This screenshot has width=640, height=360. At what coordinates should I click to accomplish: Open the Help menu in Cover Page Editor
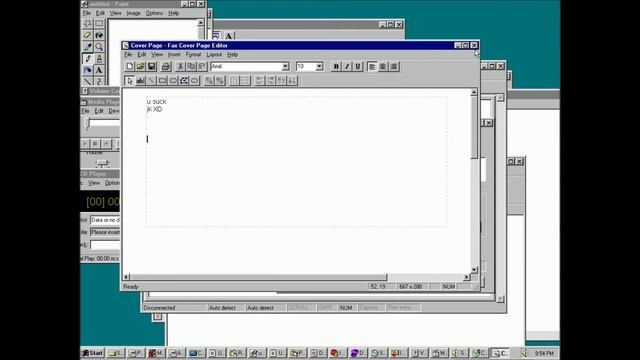coord(233,54)
